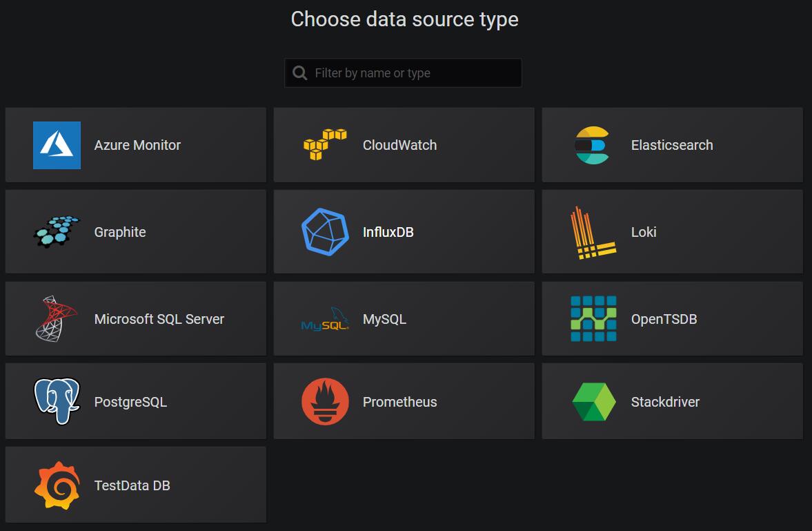Select the Microsoft SQL Server icon
This screenshot has height=531, width=812.
pos(55,318)
